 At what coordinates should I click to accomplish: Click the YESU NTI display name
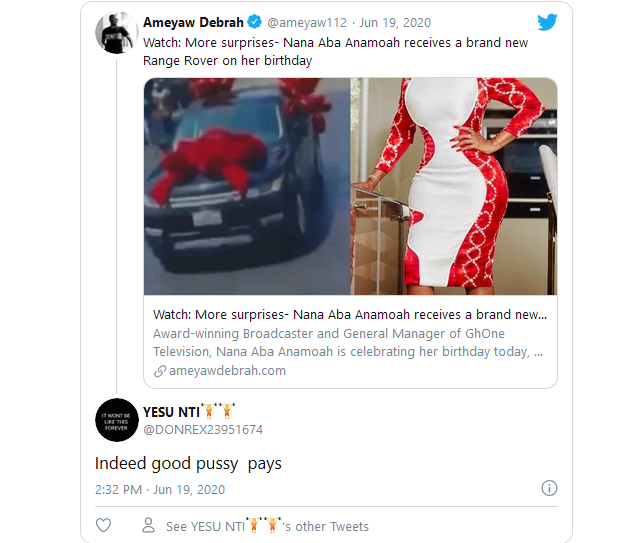(172, 410)
